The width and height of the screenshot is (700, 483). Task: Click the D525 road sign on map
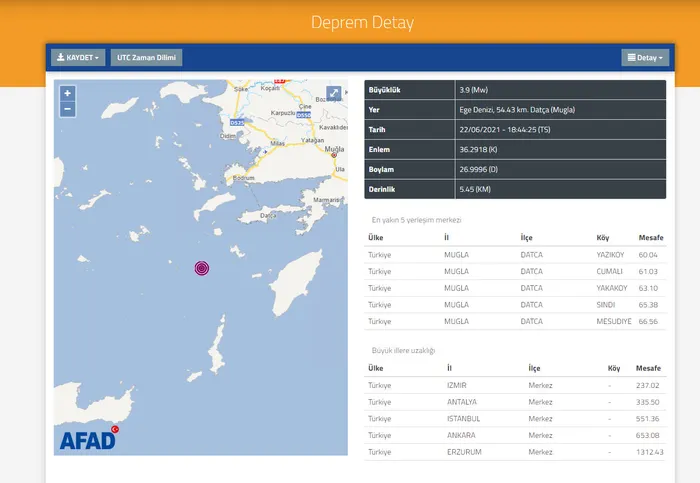(237, 122)
